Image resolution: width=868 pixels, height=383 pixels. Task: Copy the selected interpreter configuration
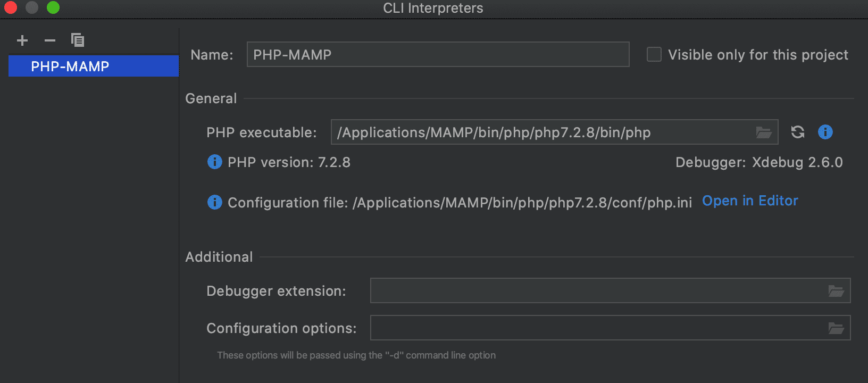click(x=78, y=40)
